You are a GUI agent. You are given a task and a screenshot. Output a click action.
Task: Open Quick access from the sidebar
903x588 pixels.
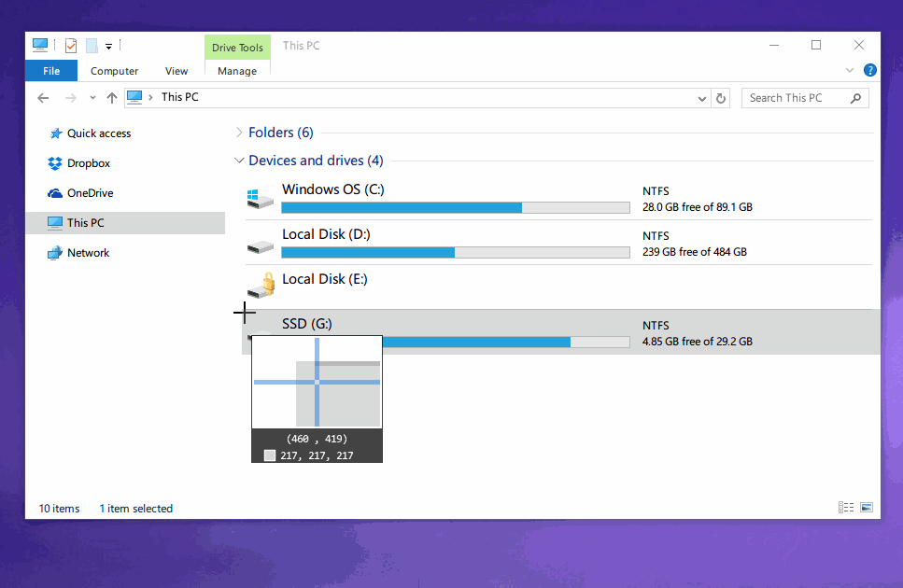97,133
